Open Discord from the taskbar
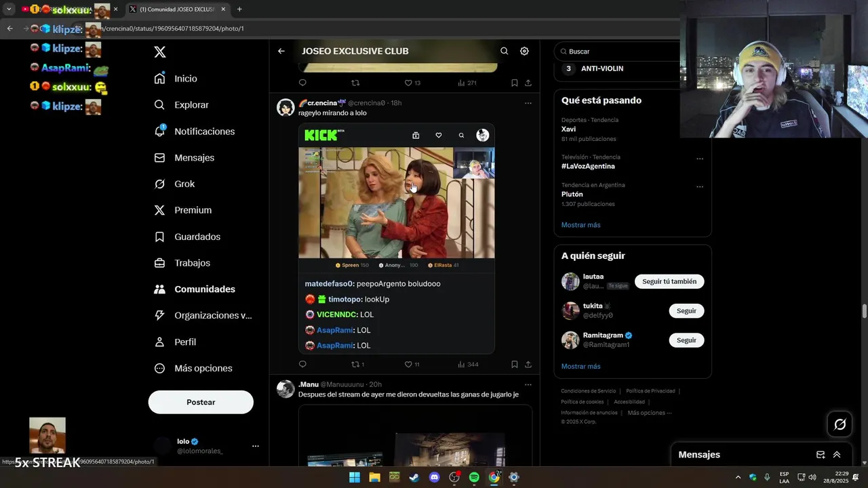 point(435,478)
